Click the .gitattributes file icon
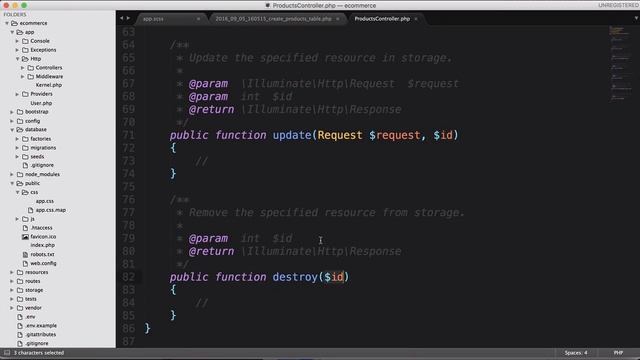This screenshot has height=360, width=640. point(20,335)
